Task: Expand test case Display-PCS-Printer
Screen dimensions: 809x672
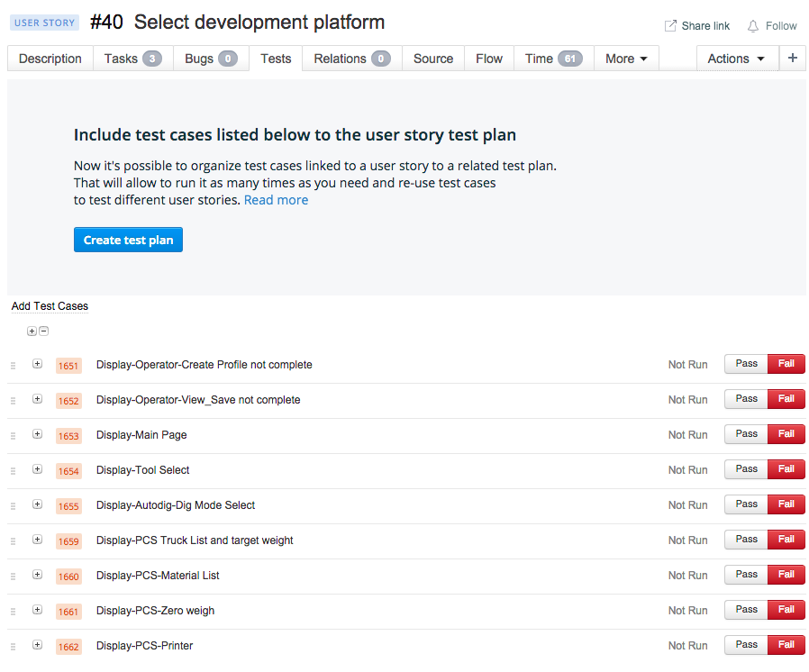Action: (37, 644)
